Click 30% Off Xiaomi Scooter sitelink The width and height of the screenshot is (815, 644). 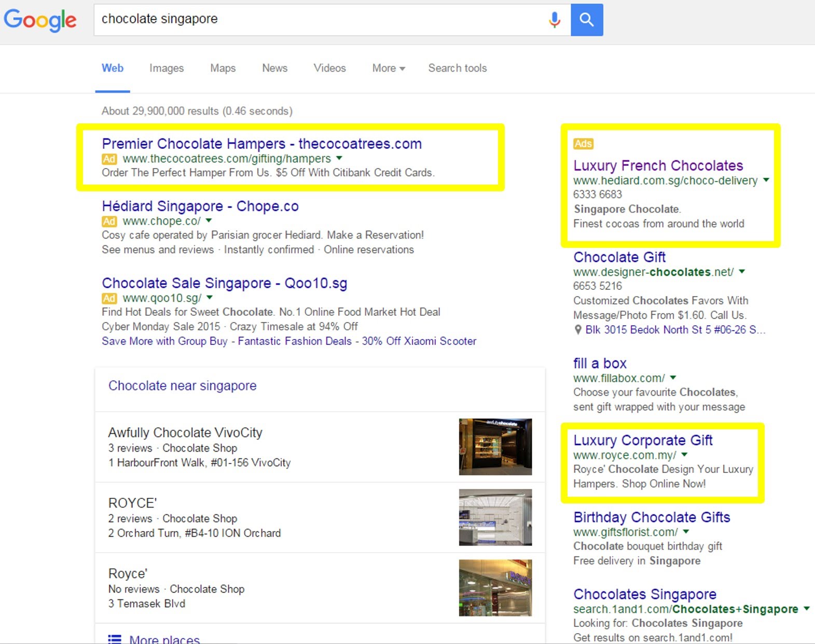coord(419,341)
